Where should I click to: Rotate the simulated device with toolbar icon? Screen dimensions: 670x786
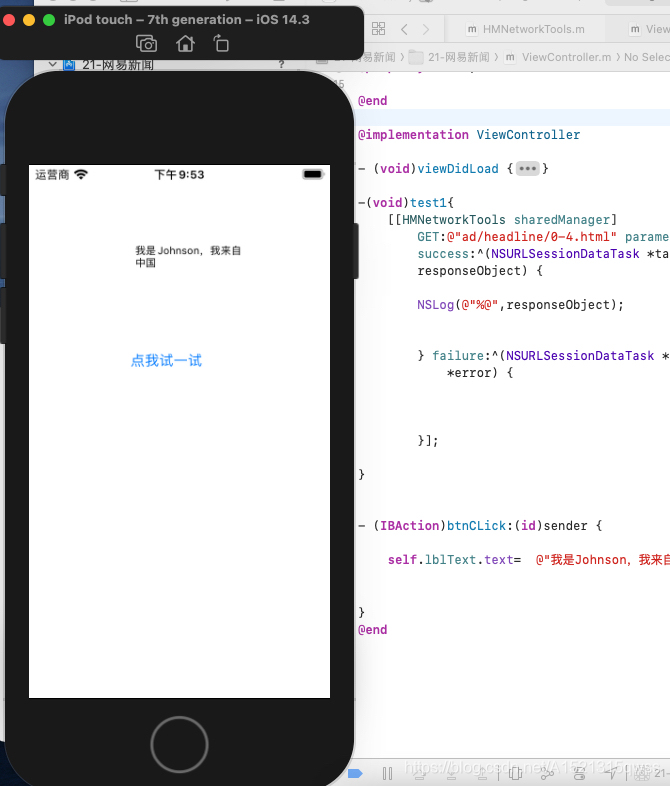pyautogui.click(x=221, y=44)
